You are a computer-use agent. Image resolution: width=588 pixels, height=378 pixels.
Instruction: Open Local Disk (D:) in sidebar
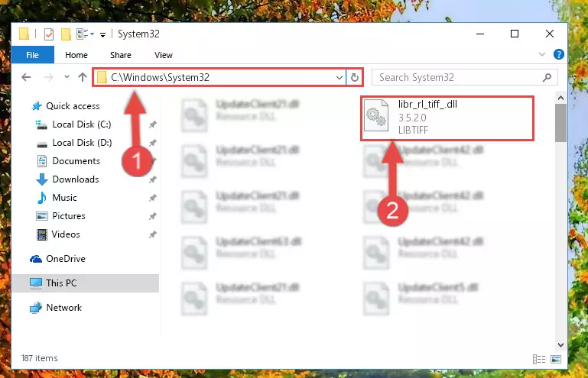click(x=82, y=143)
